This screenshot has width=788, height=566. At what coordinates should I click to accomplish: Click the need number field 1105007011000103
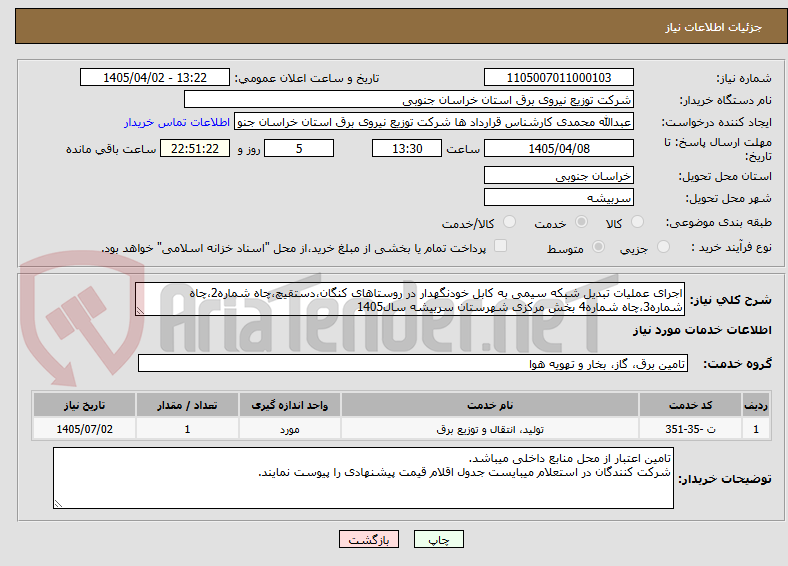[x=558, y=77]
